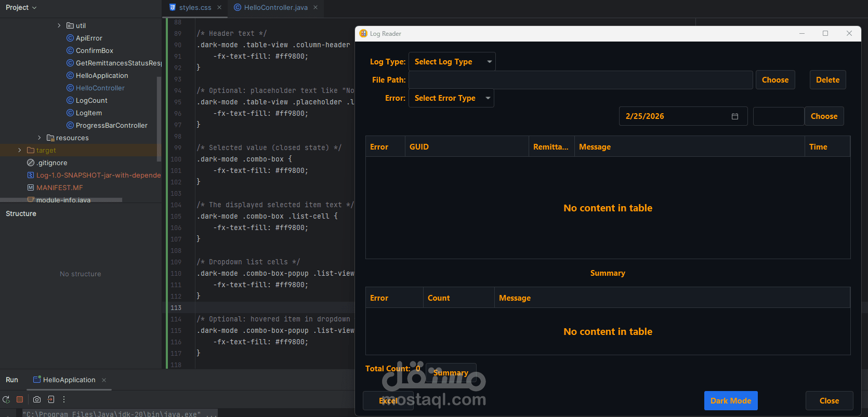Click the empty field beside the date picker
868x417 pixels.
tap(779, 116)
